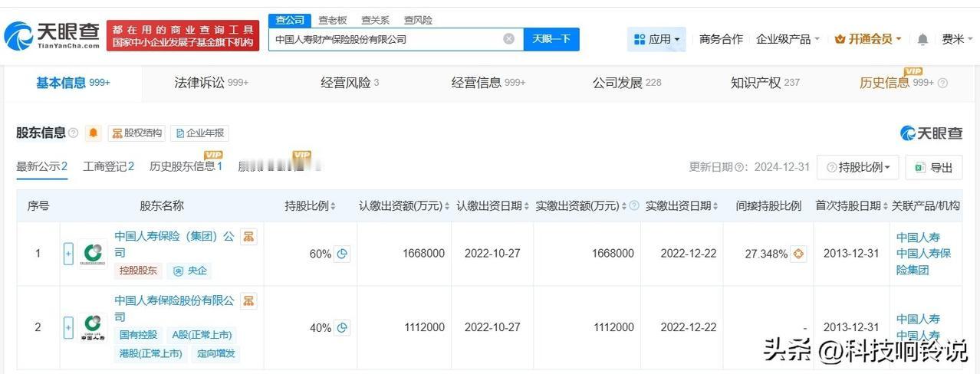
Task: Switch to 知识产权 tab
Action: [765, 83]
